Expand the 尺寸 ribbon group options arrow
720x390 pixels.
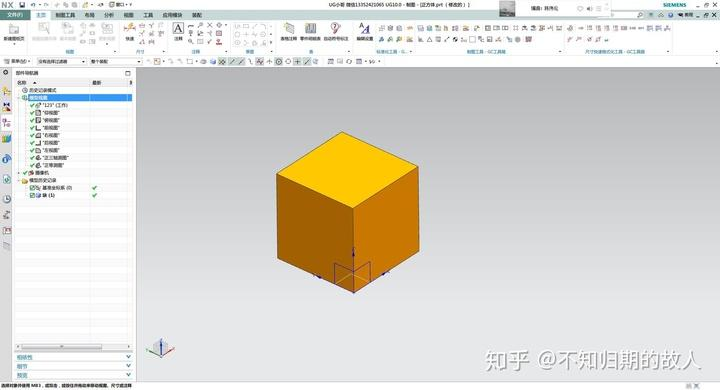point(164,52)
